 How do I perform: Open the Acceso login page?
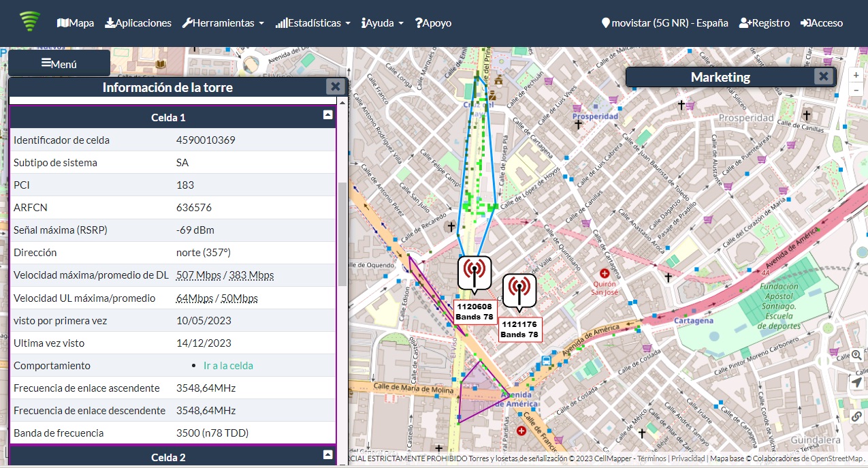coord(822,22)
